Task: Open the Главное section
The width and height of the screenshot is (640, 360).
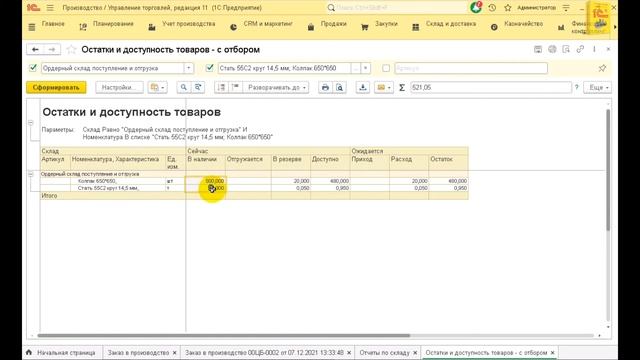Action: pos(53,24)
